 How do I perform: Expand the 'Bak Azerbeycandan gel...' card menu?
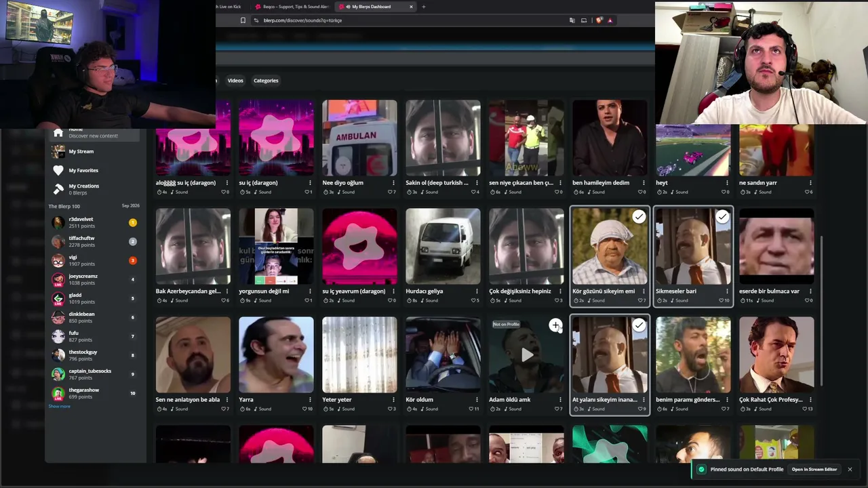point(226,291)
